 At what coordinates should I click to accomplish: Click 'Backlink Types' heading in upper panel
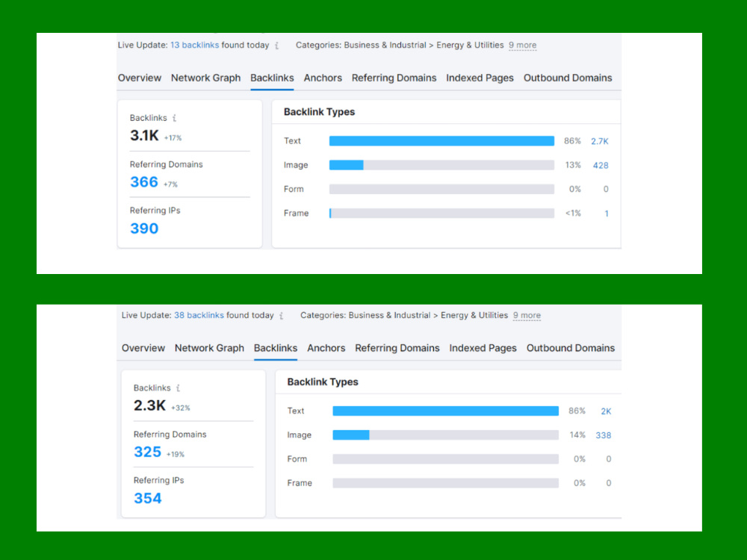coord(319,112)
